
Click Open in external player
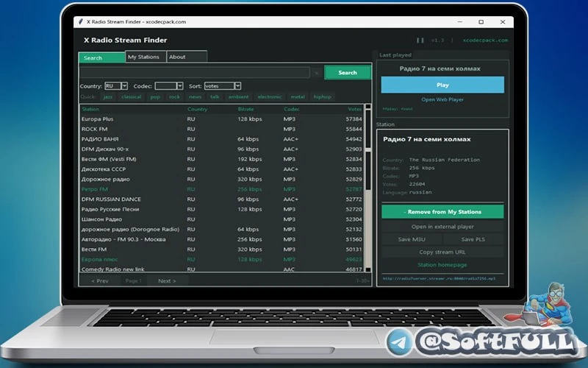(x=442, y=227)
